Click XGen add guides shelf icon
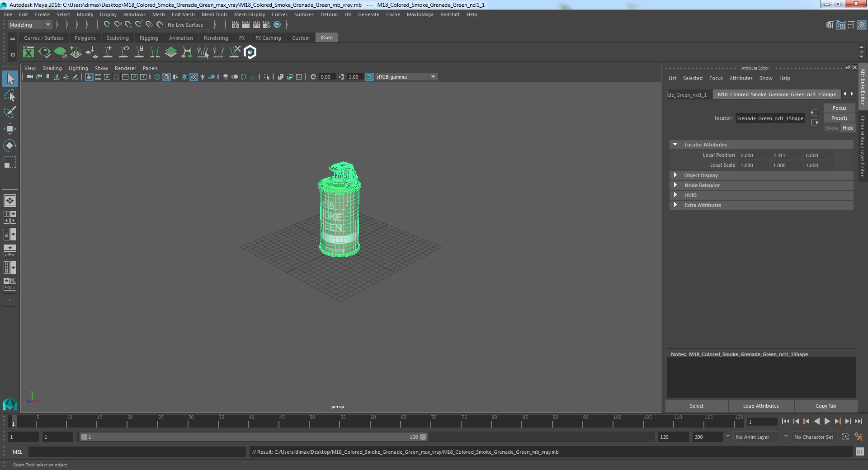This screenshot has height=470, width=868. pos(108,52)
